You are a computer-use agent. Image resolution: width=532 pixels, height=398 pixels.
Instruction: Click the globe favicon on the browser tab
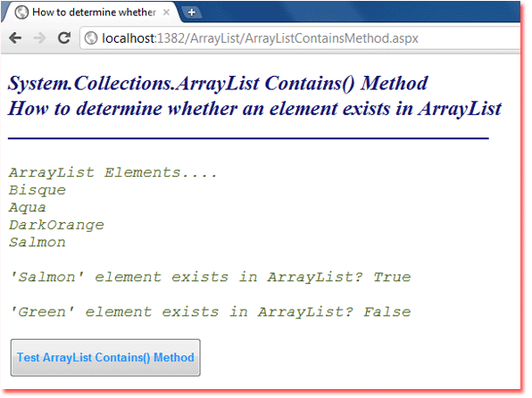click(x=21, y=12)
